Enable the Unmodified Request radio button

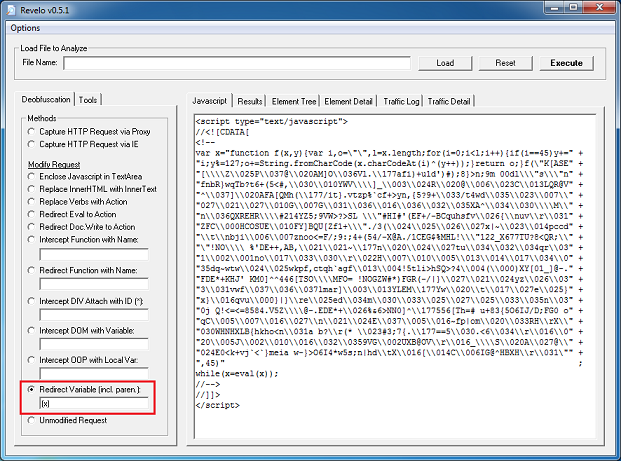coord(32,421)
